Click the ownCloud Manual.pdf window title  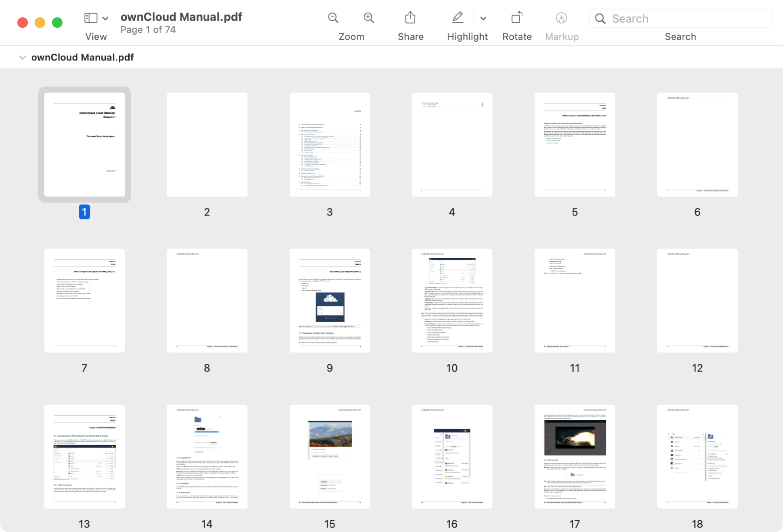pos(181,17)
